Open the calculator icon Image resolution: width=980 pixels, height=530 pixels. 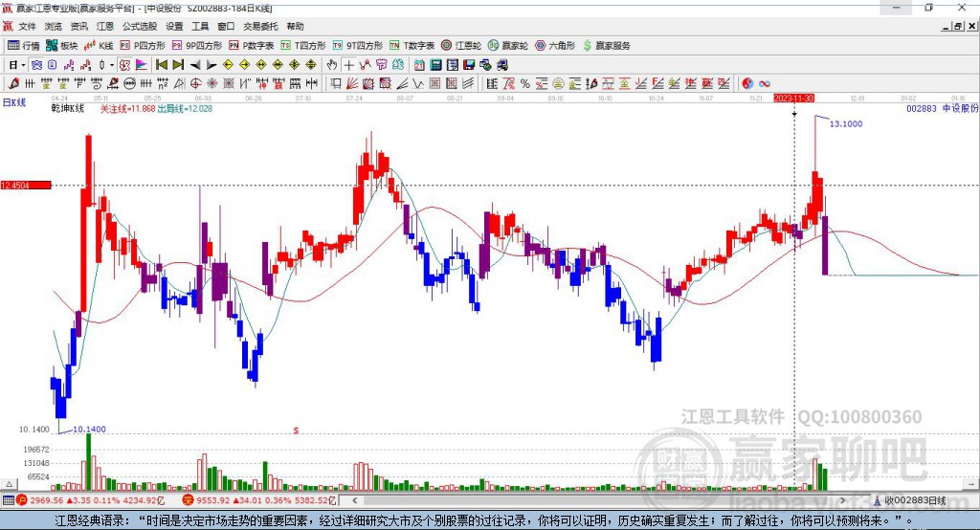click(x=435, y=65)
